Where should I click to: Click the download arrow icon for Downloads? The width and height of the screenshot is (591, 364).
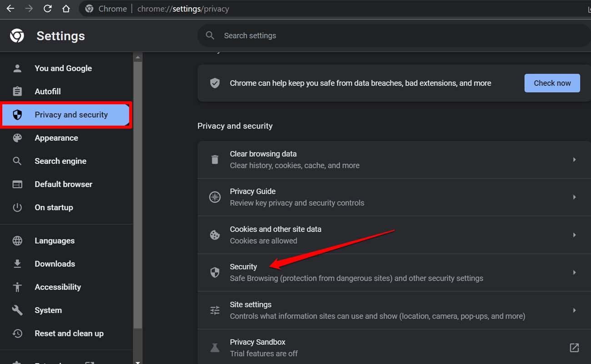[x=17, y=264]
